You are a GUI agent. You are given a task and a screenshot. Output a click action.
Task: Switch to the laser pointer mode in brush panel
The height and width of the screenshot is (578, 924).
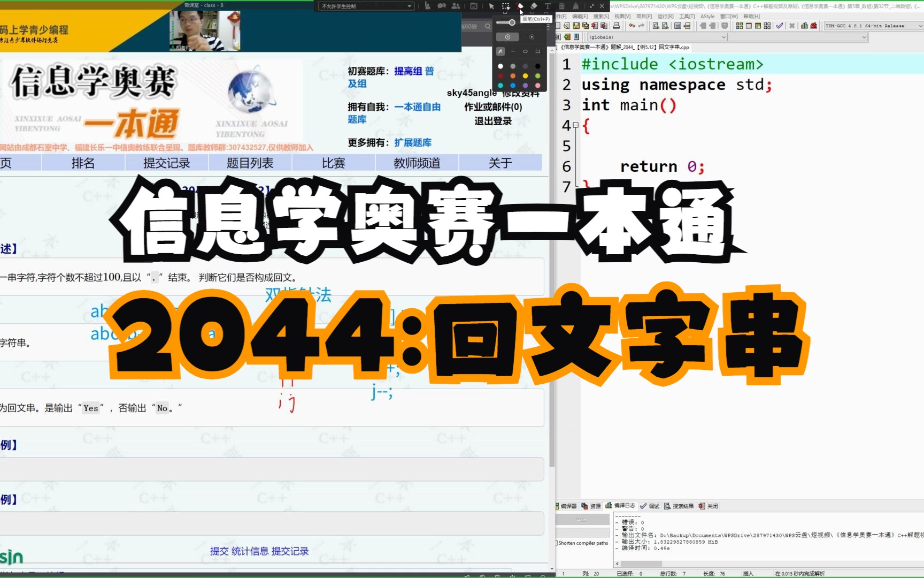pos(532,37)
